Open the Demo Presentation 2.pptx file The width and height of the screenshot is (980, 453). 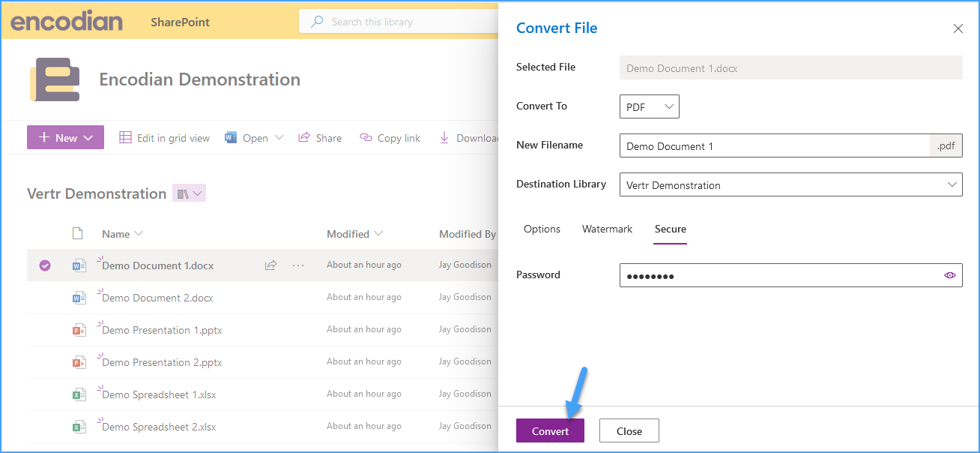click(x=162, y=362)
